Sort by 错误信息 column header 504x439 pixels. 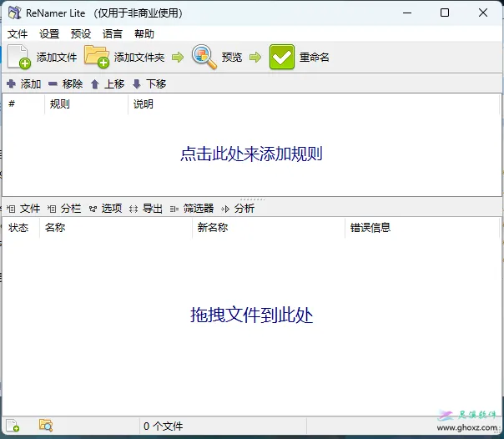click(422, 228)
